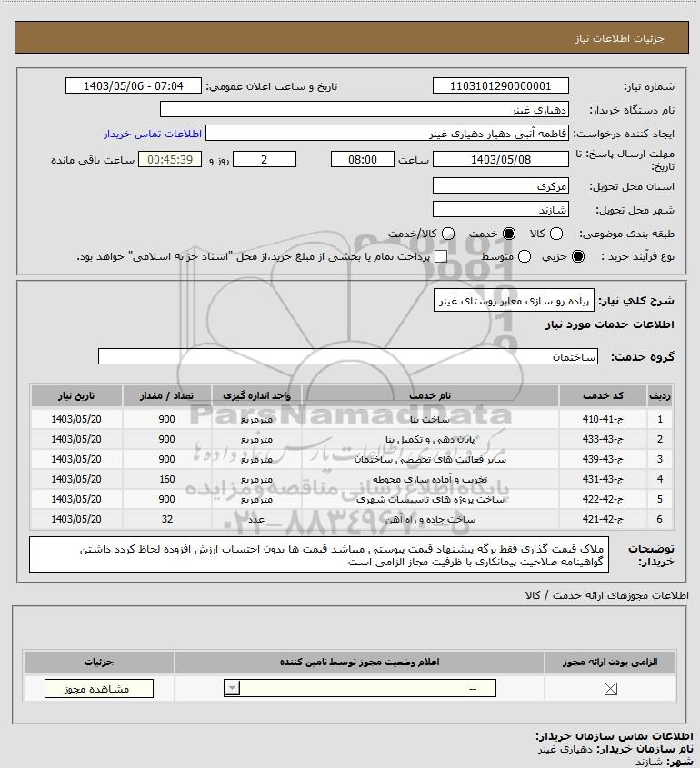Click the الزامی بودن ارائه مجوز column header
The width and height of the screenshot is (700, 768).
point(610,663)
